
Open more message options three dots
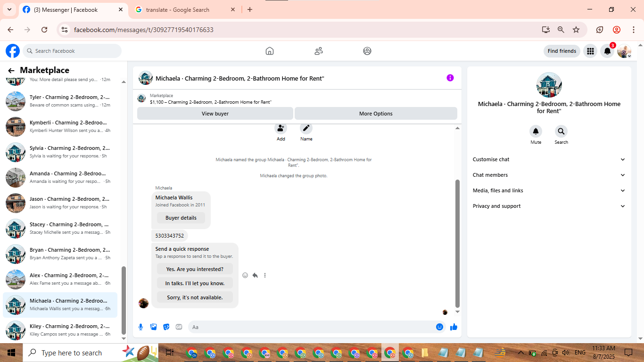pyautogui.click(x=265, y=275)
